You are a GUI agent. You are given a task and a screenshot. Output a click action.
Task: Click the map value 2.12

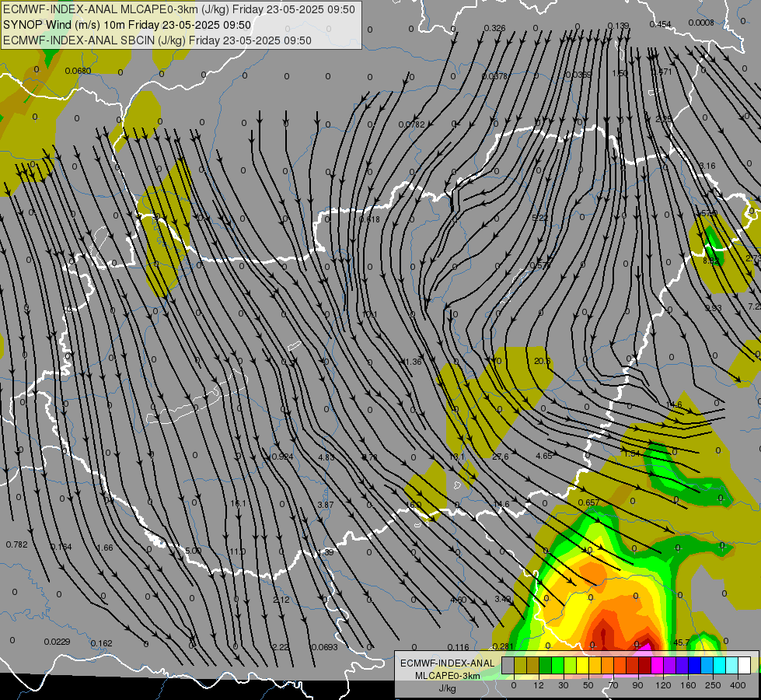pos(281,600)
